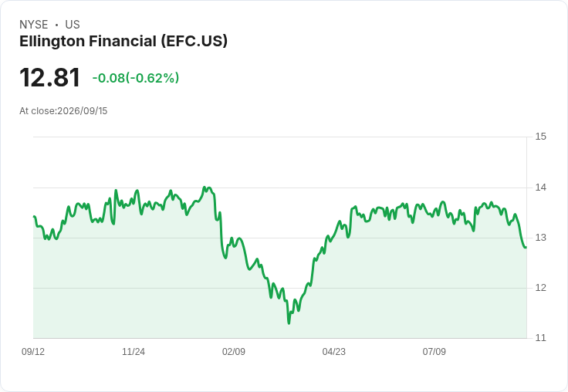Click the 11/24 date axis label
The width and height of the screenshot is (568, 392).
click(x=134, y=351)
